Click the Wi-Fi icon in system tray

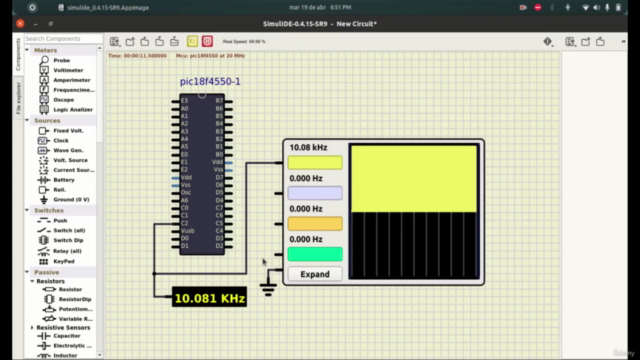pyautogui.click(x=585, y=7)
